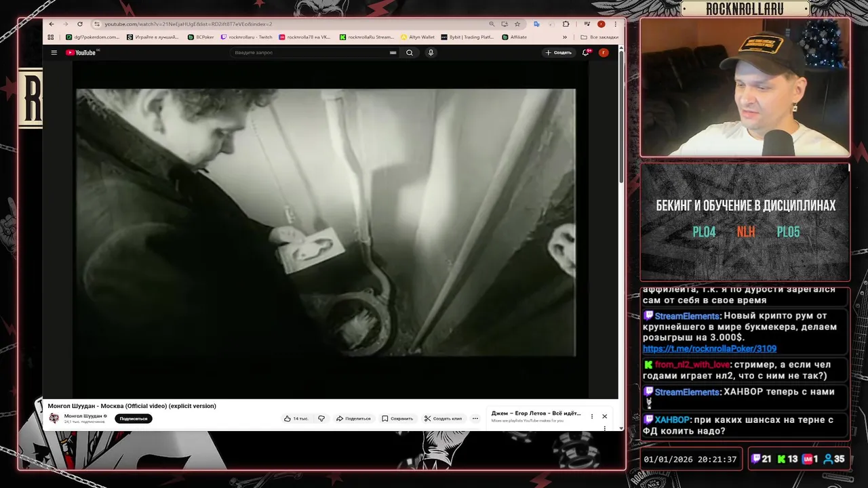The image size is (868, 488).
Task: Open the on-screen keyboard icon in search
Action: click(x=393, y=52)
